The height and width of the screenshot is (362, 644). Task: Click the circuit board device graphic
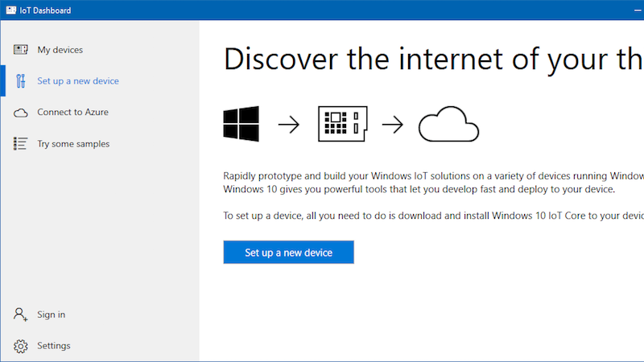(x=343, y=124)
